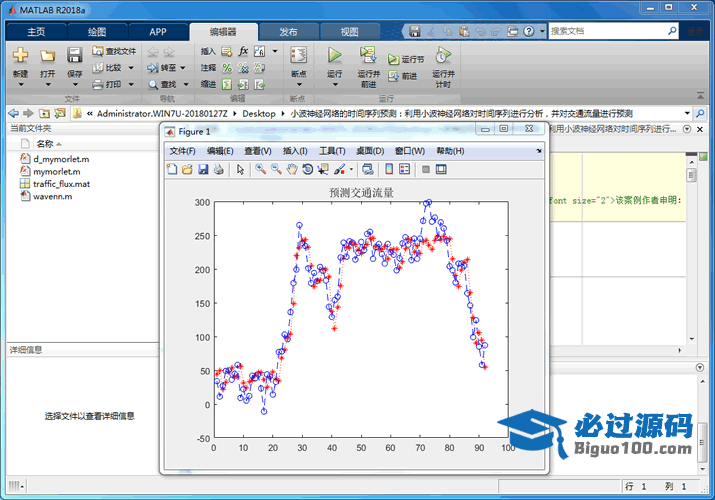Click New Figure icon in Figure 1 toolbar

point(172,170)
